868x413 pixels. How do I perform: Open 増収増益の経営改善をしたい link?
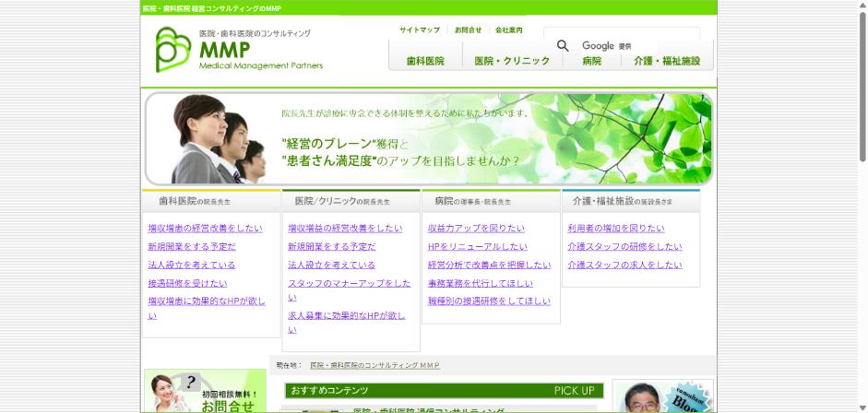click(345, 229)
